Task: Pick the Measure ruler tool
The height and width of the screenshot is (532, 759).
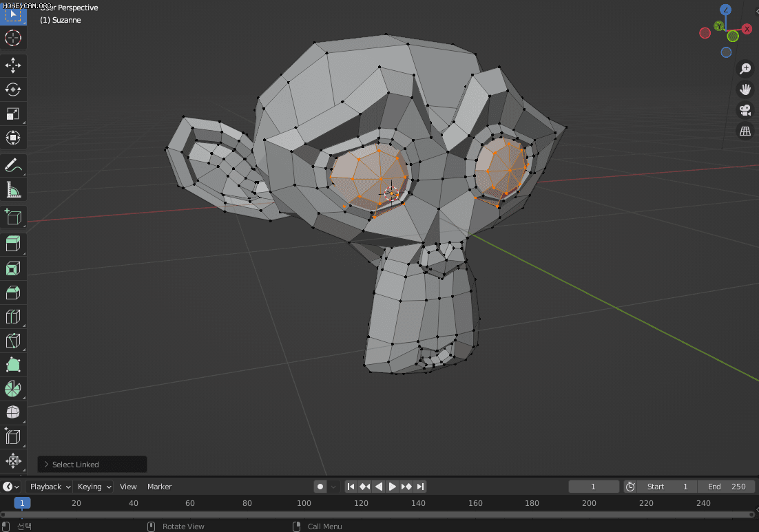Action: (x=13, y=189)
